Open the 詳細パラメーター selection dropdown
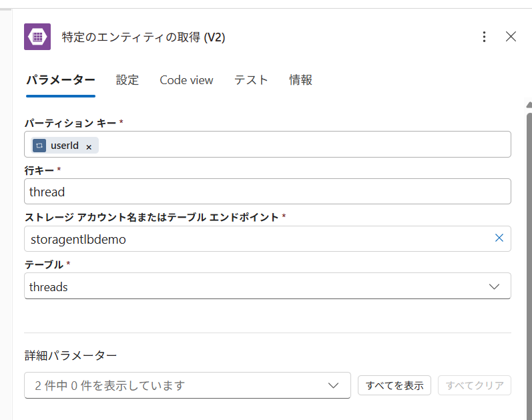Screen dimensions: 532x420 click(188, 385)
